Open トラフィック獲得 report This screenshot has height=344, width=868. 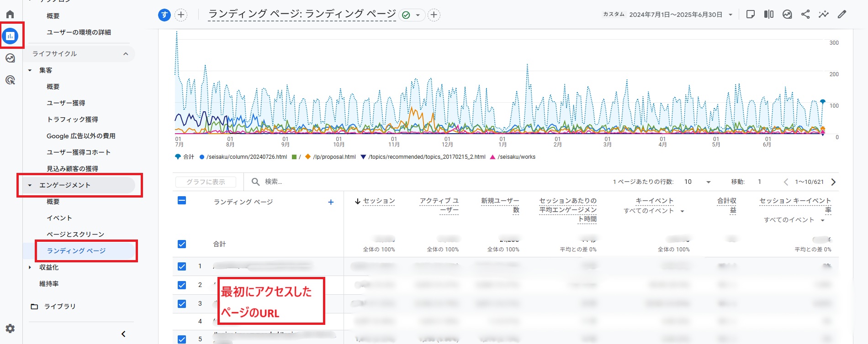72,120
